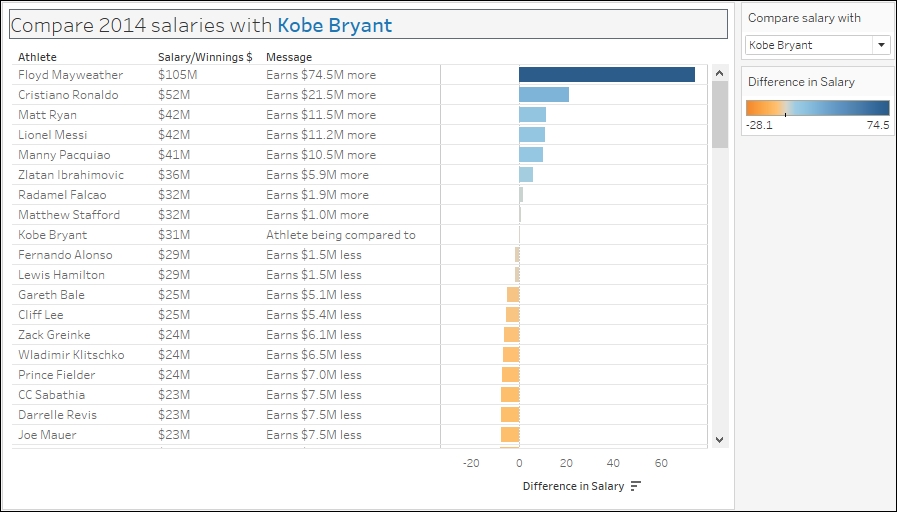Click the Joe Mauer athlete name

[x=47, y=435]
